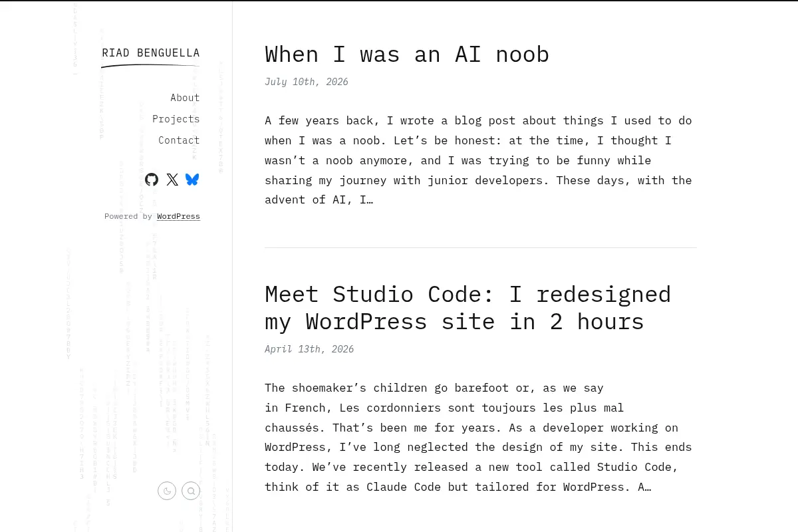The height and width of the screenshot is (532, 798).
Task: Click the curved underline beneath the site title
Action: point(150,66)
